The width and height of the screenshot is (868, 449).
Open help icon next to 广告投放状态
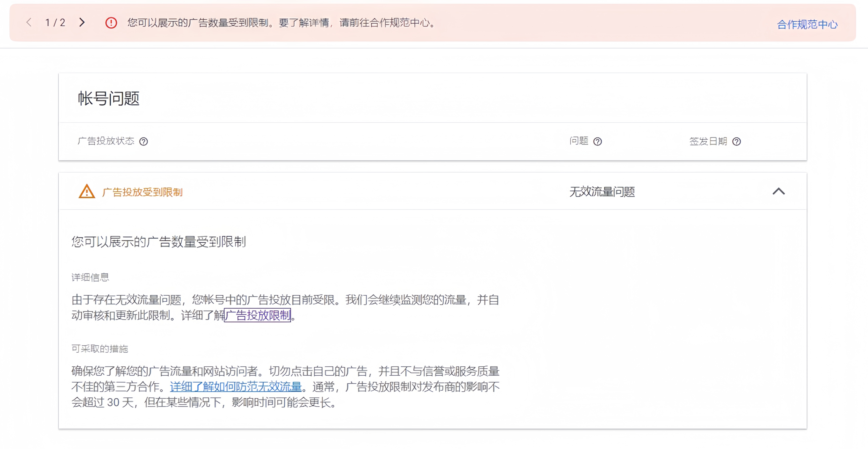144,142
